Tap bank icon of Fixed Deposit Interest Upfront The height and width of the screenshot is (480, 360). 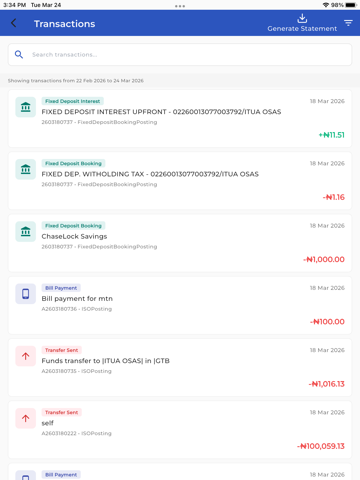pyautogui.click(x=26, y=107)
